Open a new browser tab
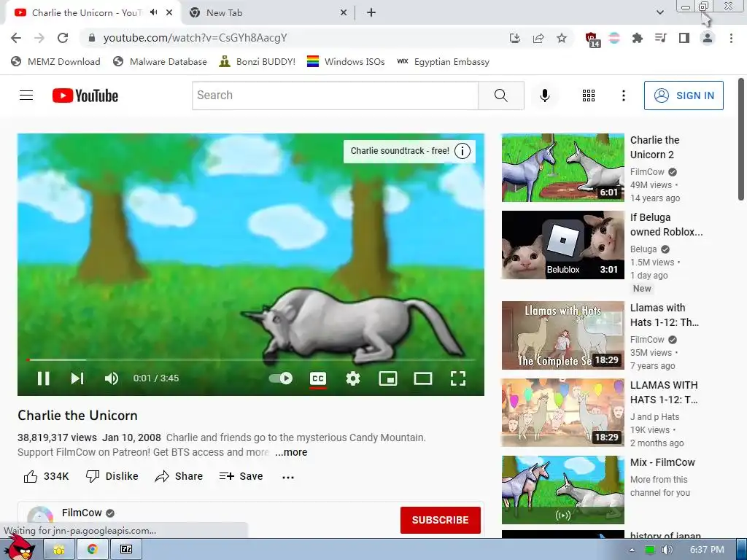 [x=371, y=13]
